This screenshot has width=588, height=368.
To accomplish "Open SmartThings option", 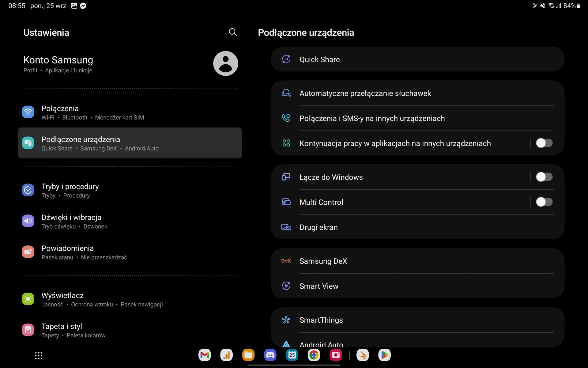I will 418,320.
